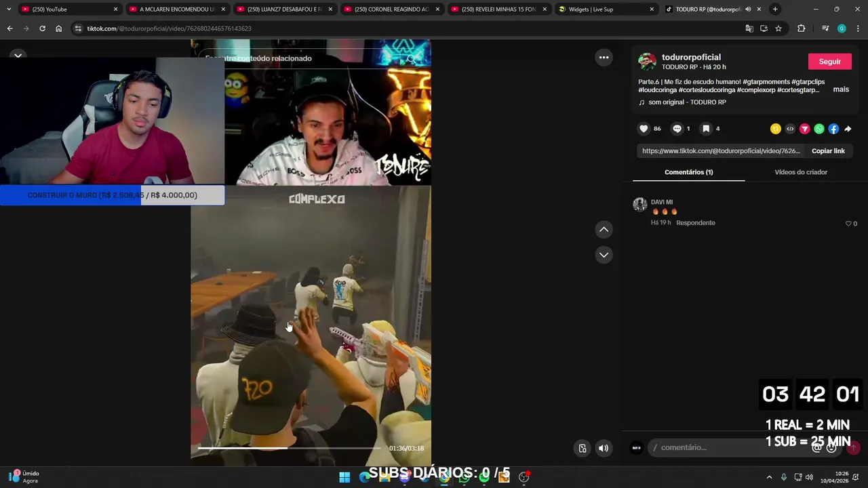Reply via 'Respondente' on DAVI MI comment

click(x=695, y=223)
